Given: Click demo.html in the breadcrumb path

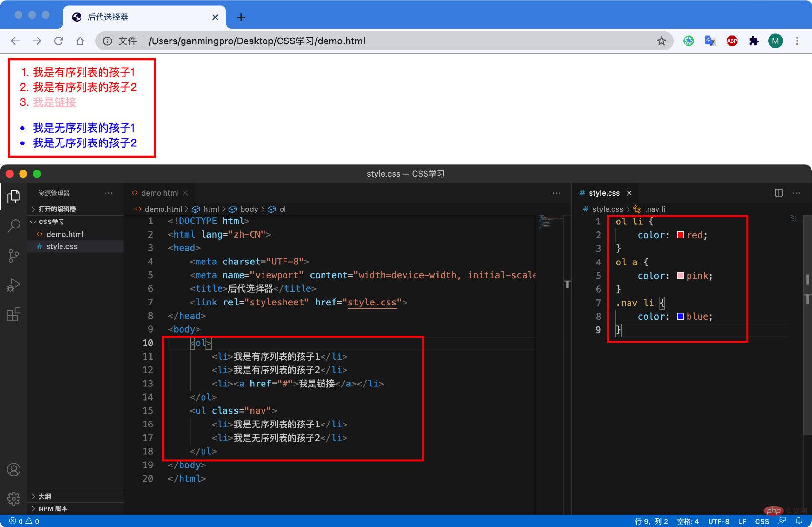Looking at the screenshot, I should click(x=163, y=209).
